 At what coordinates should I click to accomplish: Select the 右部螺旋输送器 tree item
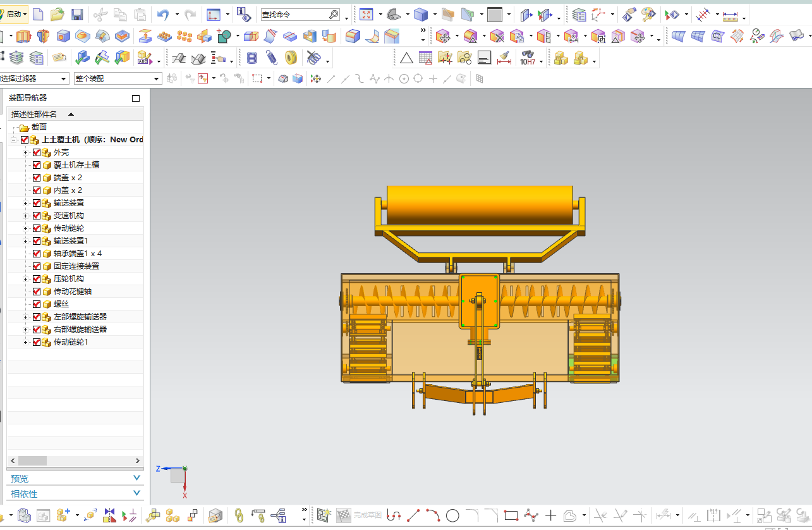tap(80, 330)
